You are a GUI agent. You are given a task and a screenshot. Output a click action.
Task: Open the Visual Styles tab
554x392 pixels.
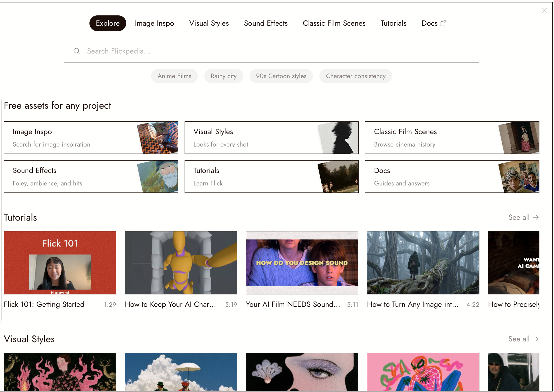coord(209,23)
